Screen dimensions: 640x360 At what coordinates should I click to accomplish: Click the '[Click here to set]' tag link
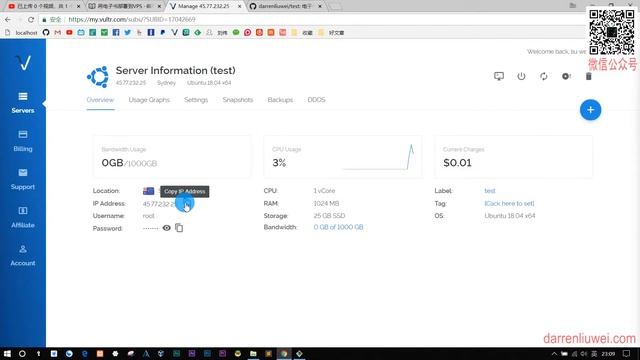tap(509, 203)
